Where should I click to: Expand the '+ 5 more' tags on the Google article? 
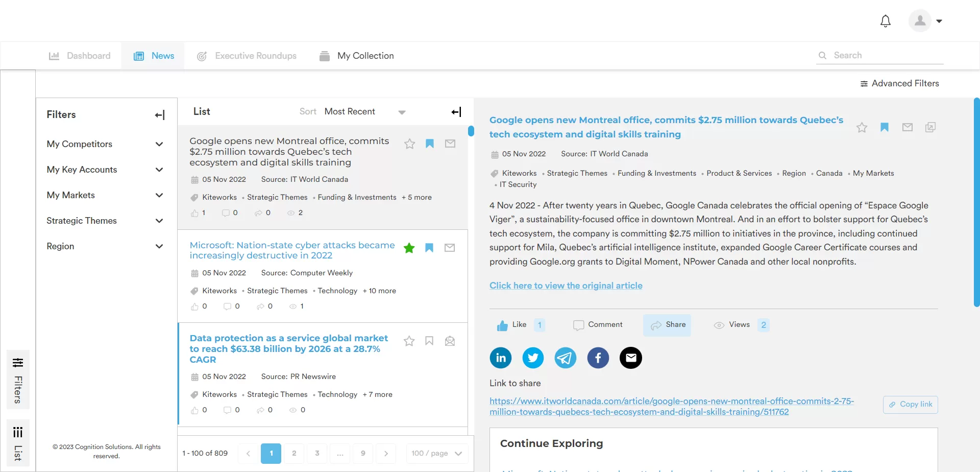tap(416, 197)
